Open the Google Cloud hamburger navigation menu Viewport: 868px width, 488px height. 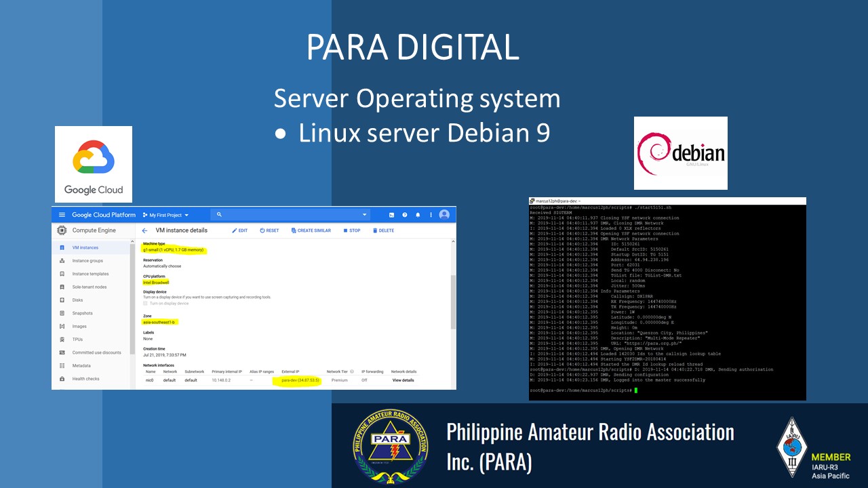point(62,215)
